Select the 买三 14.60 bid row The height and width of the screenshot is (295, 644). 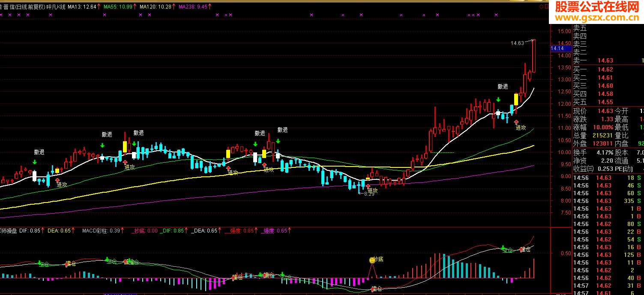click(608, 86)
